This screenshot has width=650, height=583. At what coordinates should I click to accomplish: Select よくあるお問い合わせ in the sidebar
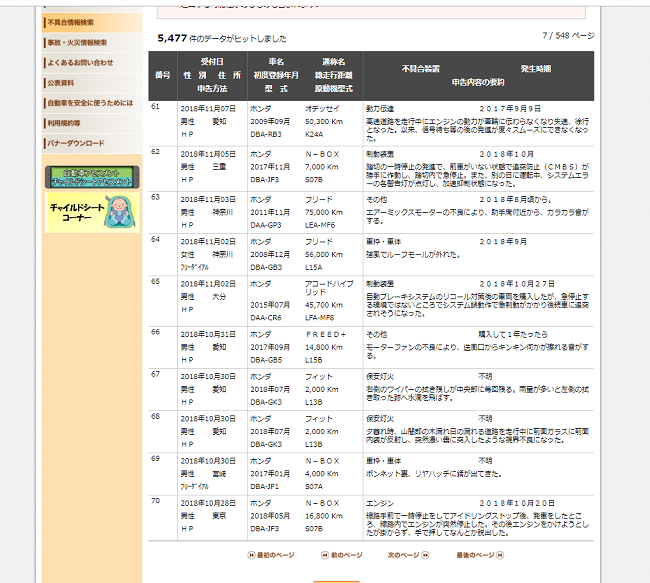(92, 63)
